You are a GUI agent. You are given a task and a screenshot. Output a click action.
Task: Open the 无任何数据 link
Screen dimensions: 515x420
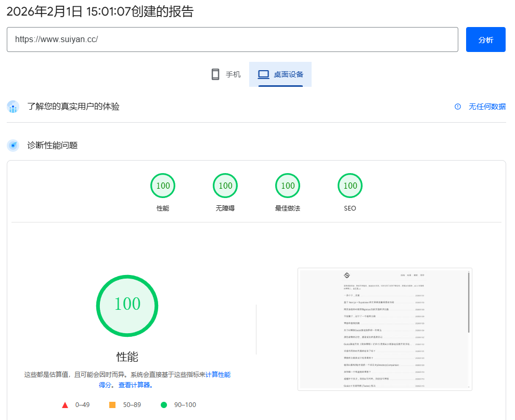[487, 107]
